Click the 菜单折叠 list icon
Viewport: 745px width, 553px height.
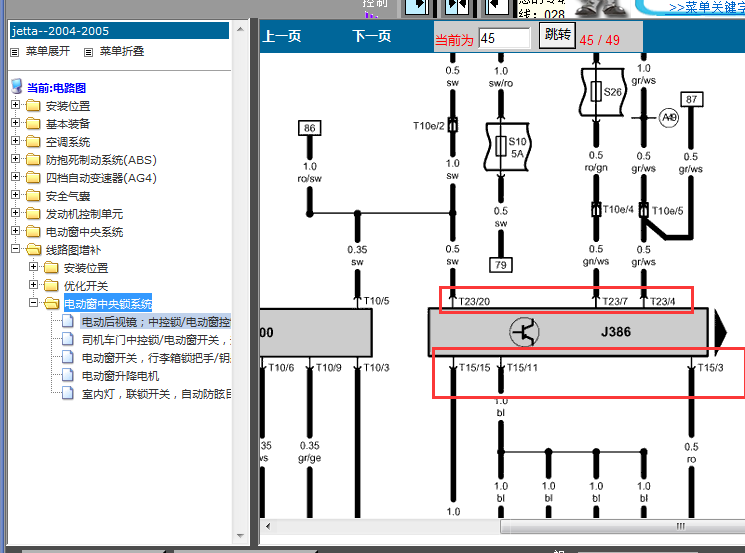pos(88,52)
